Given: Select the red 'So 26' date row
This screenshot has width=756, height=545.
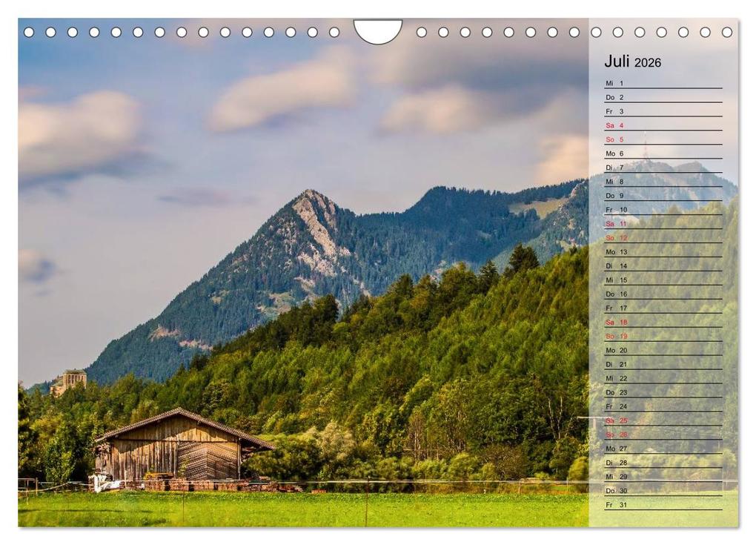Looking at the screenshot, I should 663,434.
